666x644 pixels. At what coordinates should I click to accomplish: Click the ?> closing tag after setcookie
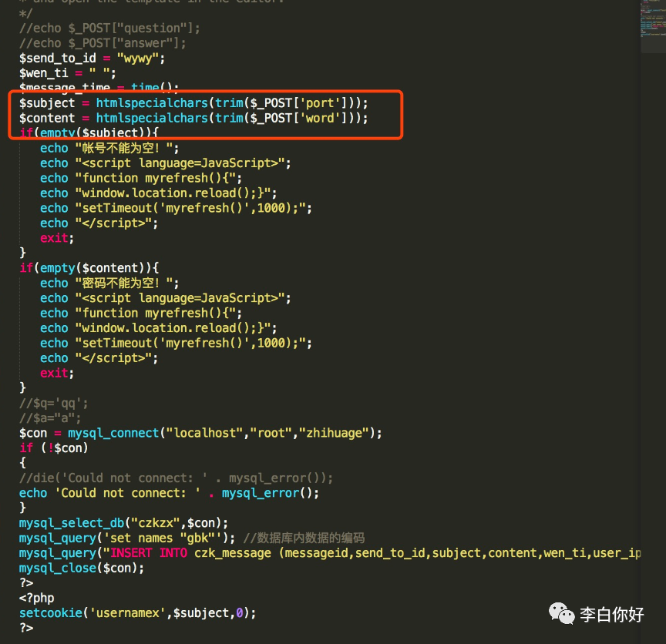26,628
